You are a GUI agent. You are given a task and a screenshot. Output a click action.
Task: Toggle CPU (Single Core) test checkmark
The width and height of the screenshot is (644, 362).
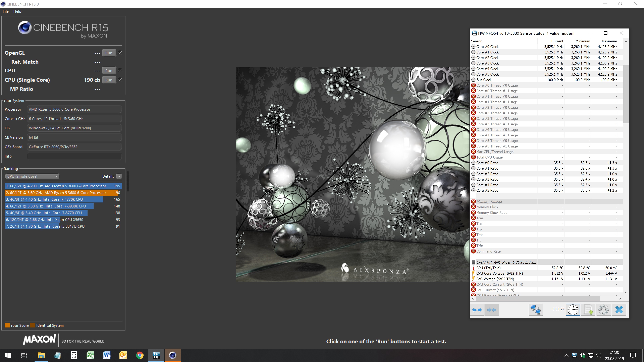point(120,80)
